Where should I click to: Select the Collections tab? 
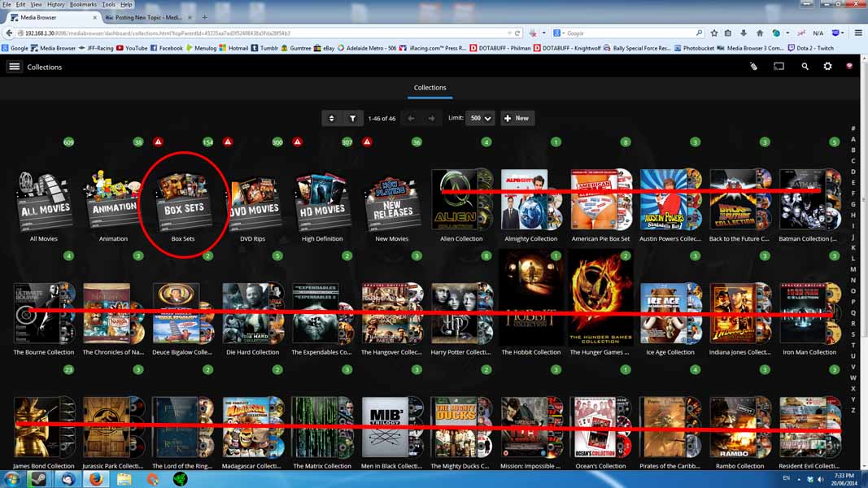point(430,88)
